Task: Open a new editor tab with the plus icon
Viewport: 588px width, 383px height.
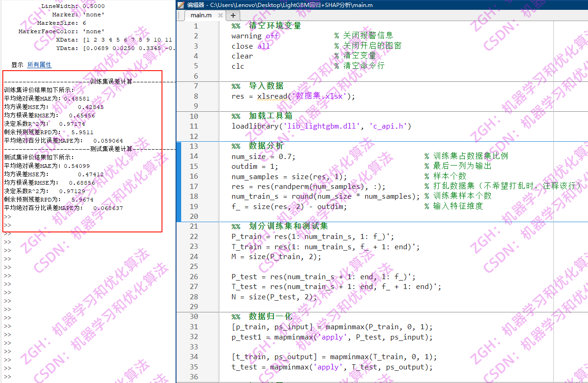Action: pos(233,15)
